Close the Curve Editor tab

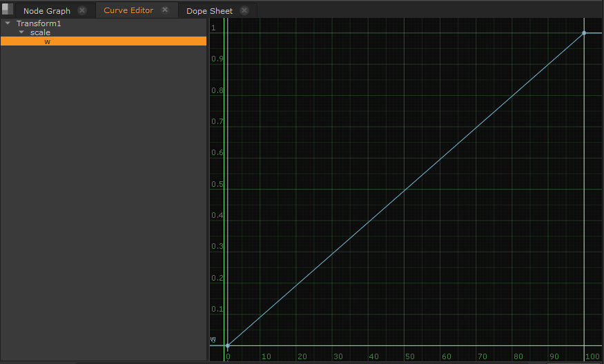165,10
